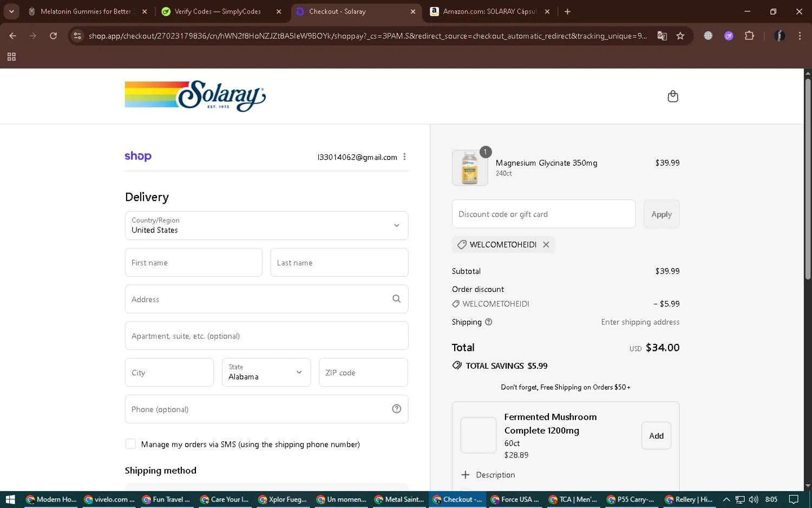Enable Manage my orders via SMS checkbox
The height and width of the screenshot is (508, 812).
pyautogui.click(x=130, y=444)
